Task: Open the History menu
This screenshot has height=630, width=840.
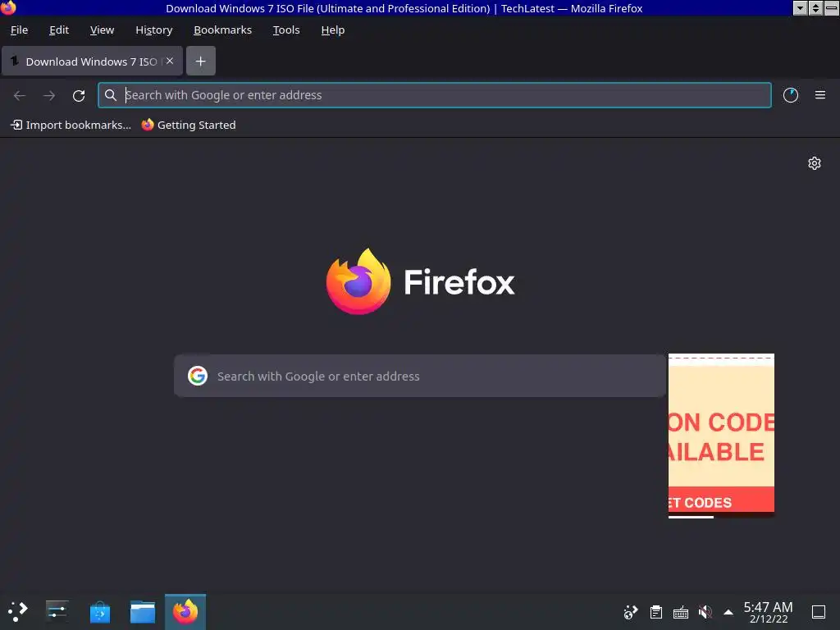Action: tap(153, 30)
